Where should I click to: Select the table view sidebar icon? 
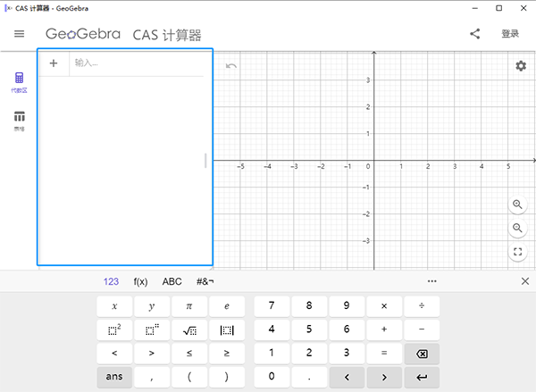(x=19, y=119)
